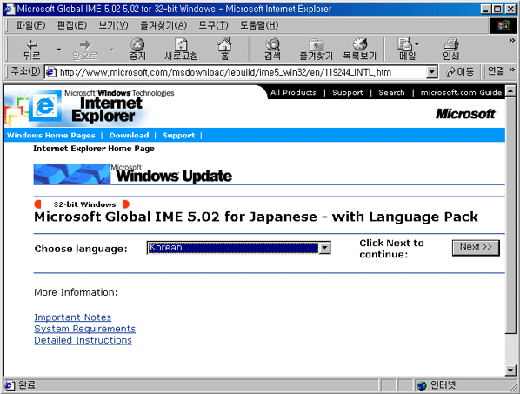
Task: Expand the toolbar overflow chevron
Action: (512, 40)
